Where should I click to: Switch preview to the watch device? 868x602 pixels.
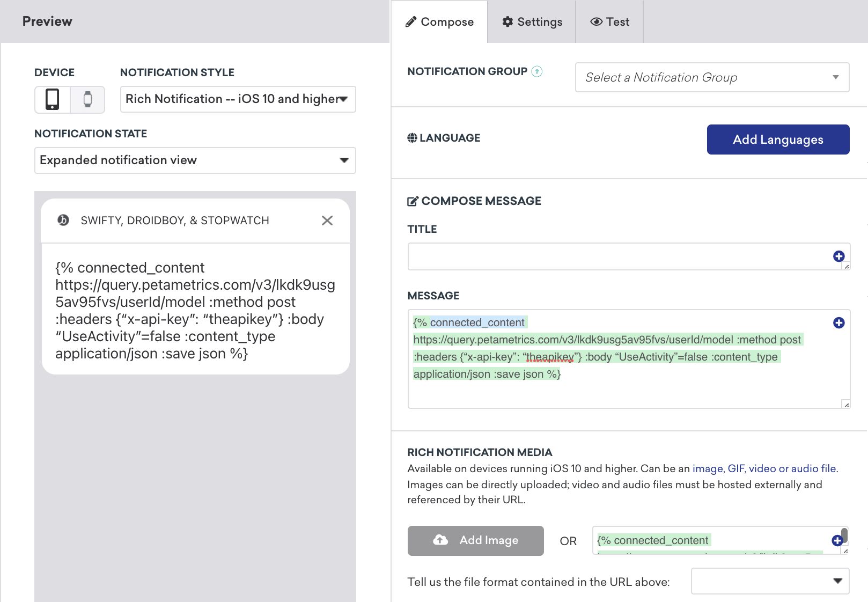[87, 99]
